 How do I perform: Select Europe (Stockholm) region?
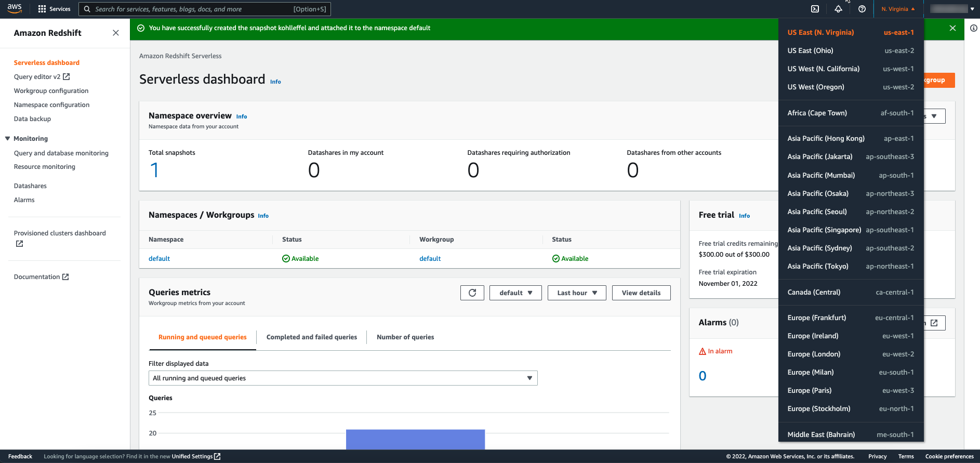tap(851, 408)
